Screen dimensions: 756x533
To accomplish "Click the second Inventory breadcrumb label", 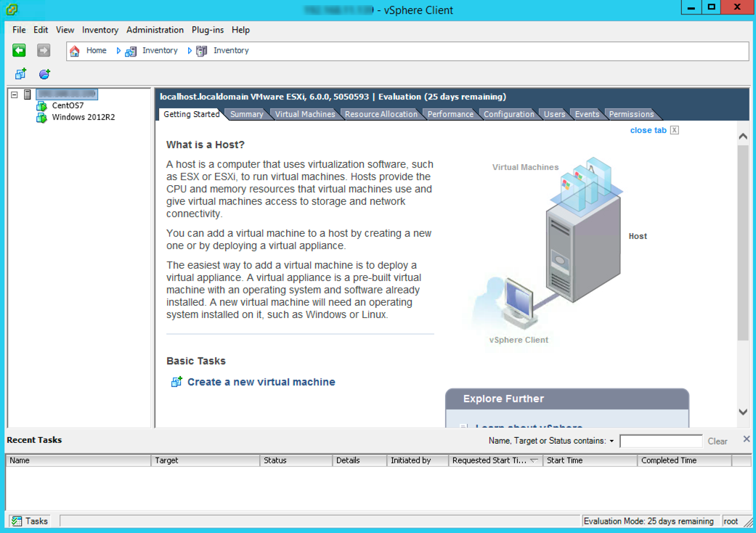I will 232,51.
